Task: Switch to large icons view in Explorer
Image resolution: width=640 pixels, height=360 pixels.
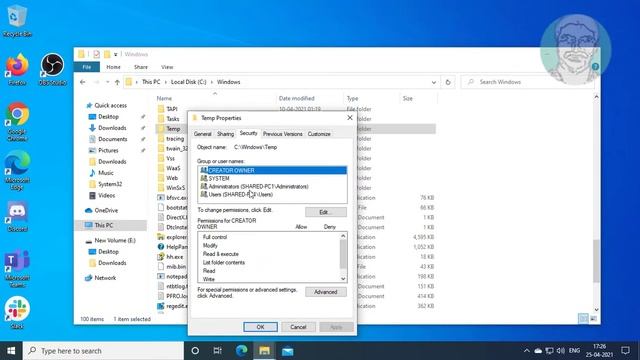Action: [x=593, y=318]
